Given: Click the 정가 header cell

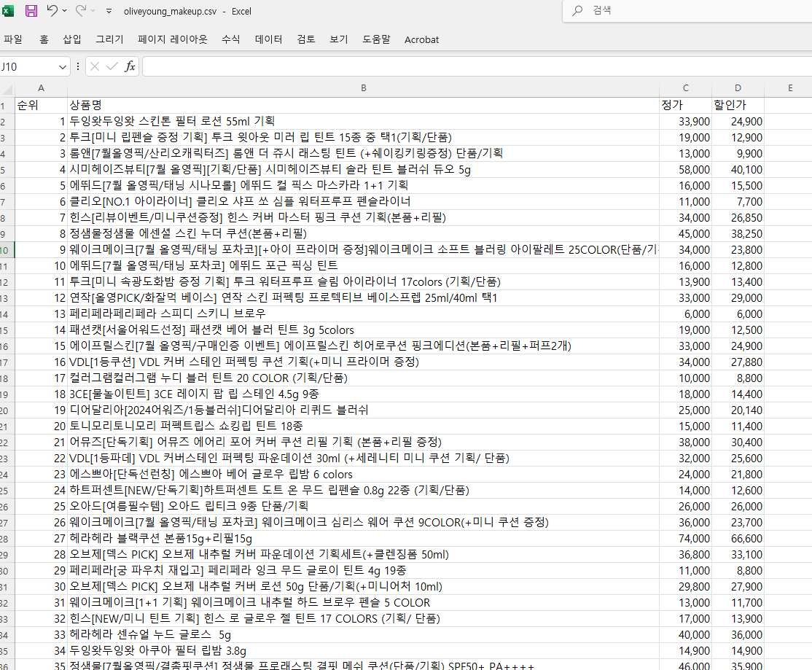Looking at the screenshot, I should tap(686, 106).
